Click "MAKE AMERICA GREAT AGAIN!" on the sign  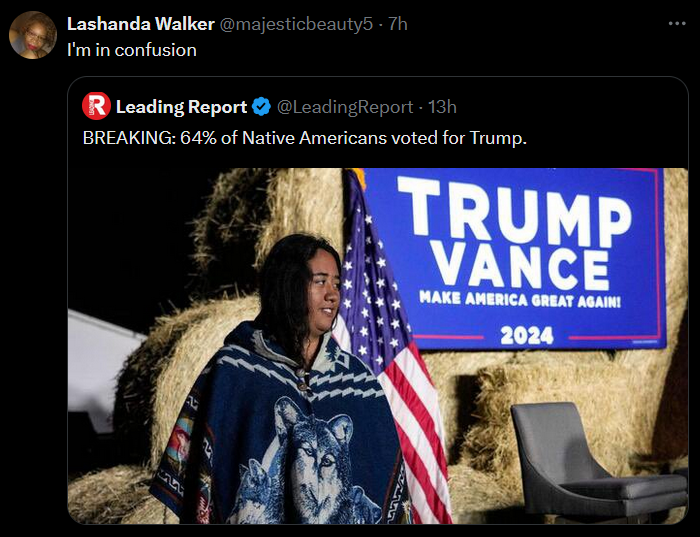(x=520, y=299)
